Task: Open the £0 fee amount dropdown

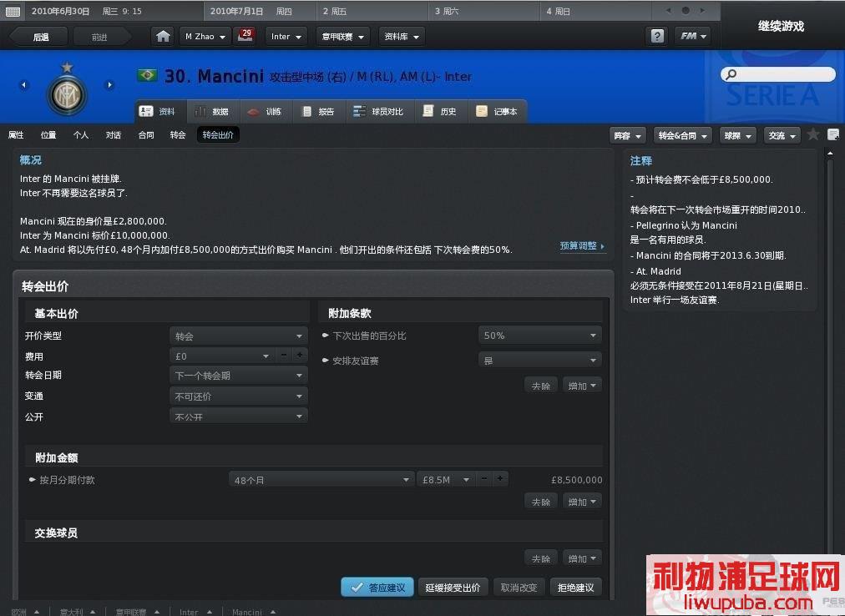Action: pos(223,356)
